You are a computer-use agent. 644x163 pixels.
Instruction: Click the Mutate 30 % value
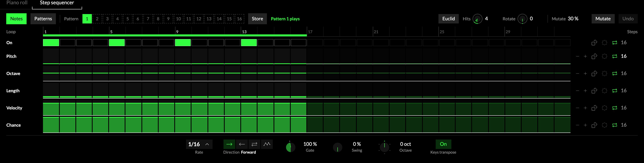(x=573, y=19)
